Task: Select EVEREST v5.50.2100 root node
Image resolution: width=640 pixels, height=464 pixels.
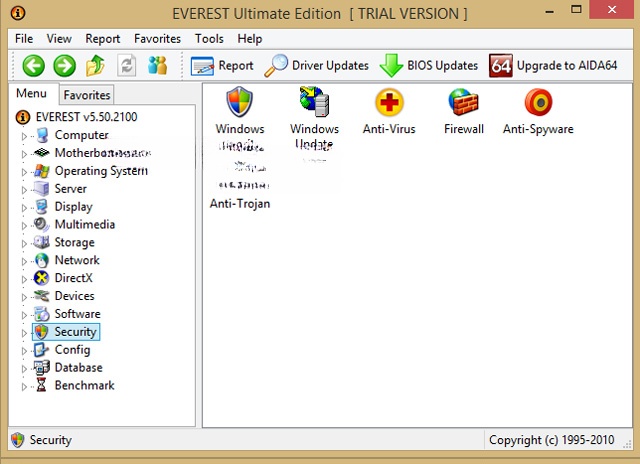Action: coord(87,117)
